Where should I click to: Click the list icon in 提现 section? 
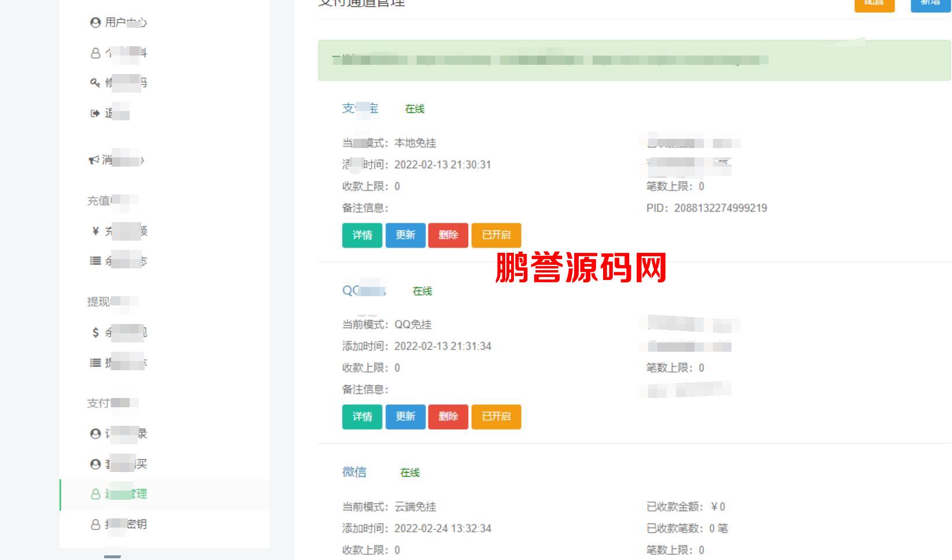95,363
